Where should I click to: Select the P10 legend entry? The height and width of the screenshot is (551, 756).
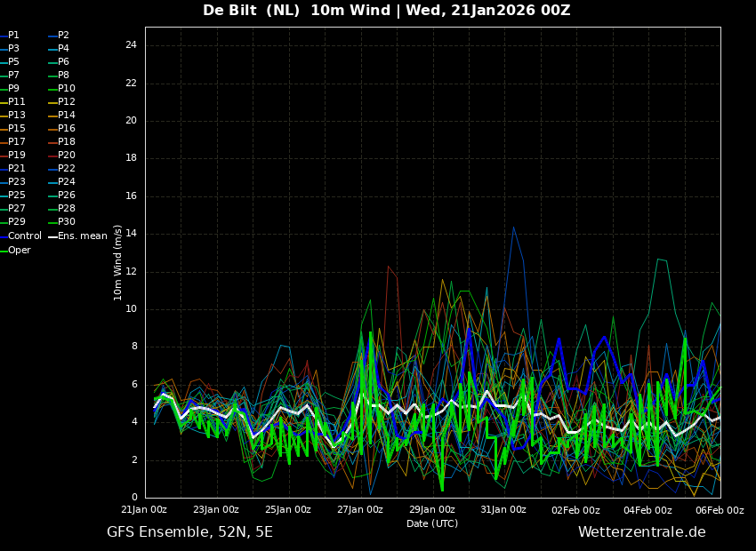tap(67, 89)
